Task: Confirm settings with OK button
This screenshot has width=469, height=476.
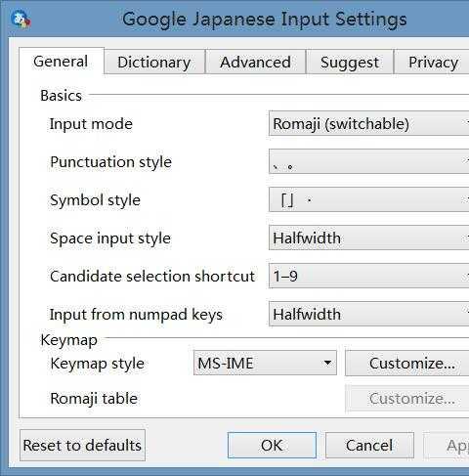Action: (272, 446)
